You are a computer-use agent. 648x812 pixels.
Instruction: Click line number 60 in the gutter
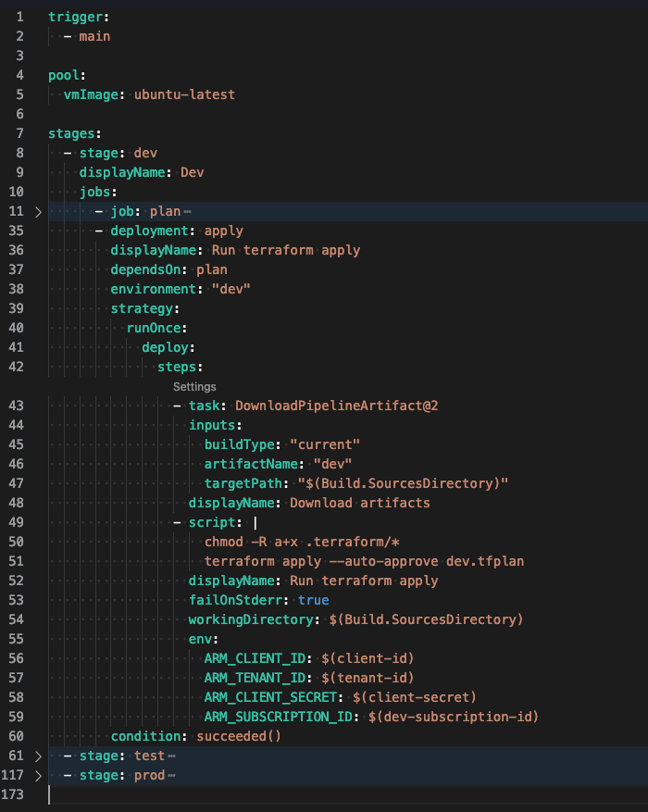[x=17, y=736]
